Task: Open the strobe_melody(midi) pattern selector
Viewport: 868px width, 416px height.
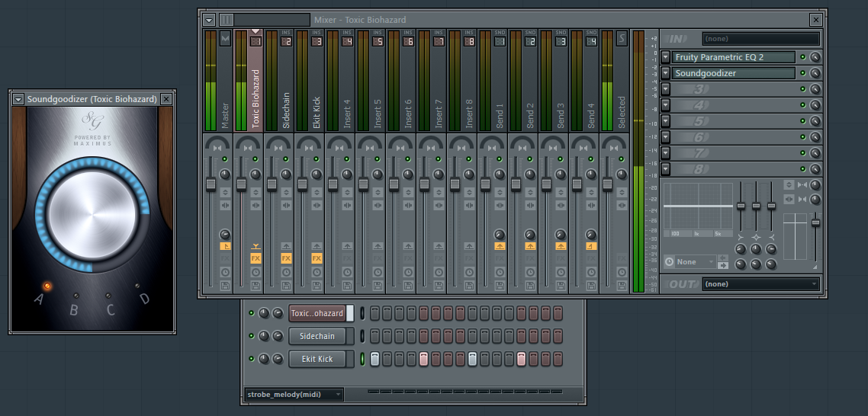Action: [294, 395]
